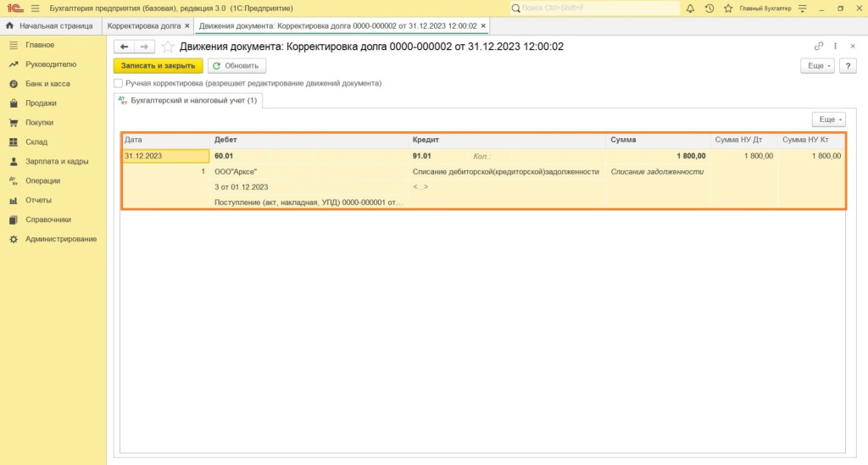Open help with the question button

coord(847,66)
